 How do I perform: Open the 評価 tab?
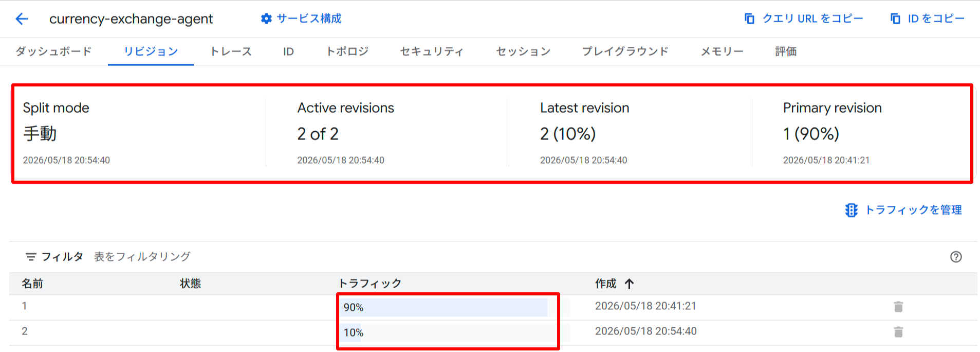coord(786,51)
